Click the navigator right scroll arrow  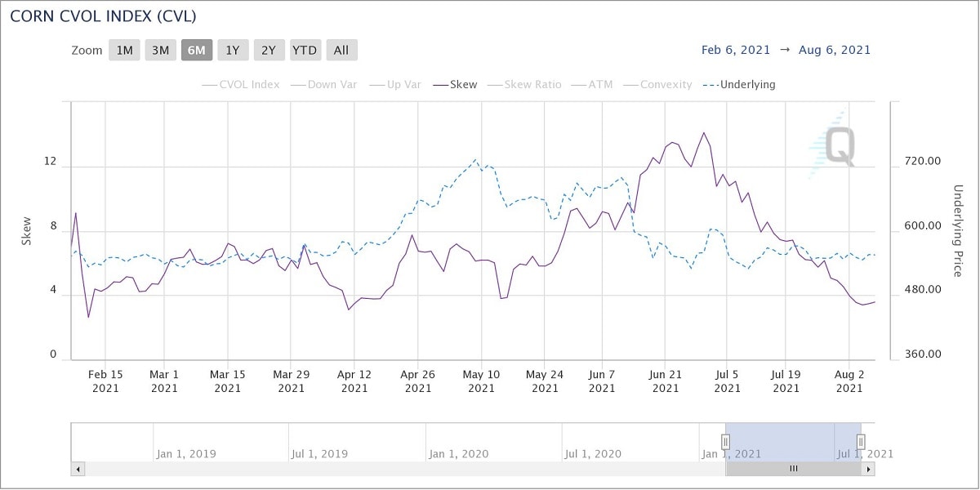click(x=868, y=469)
